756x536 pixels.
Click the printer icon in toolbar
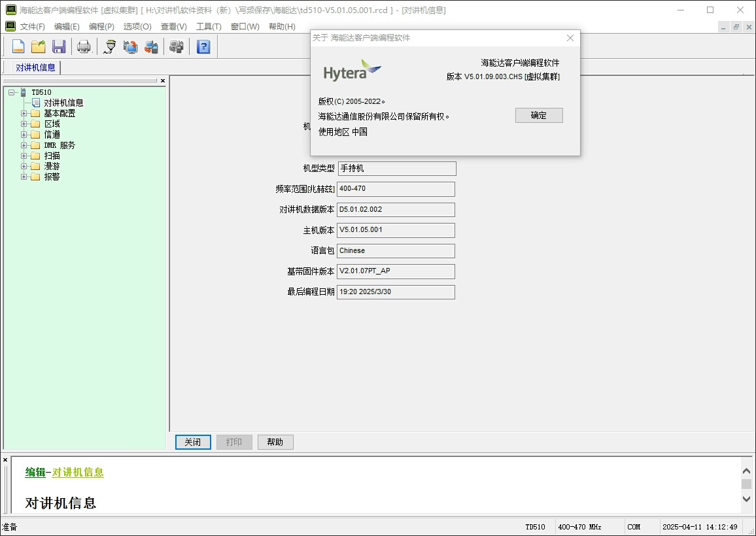84,46
